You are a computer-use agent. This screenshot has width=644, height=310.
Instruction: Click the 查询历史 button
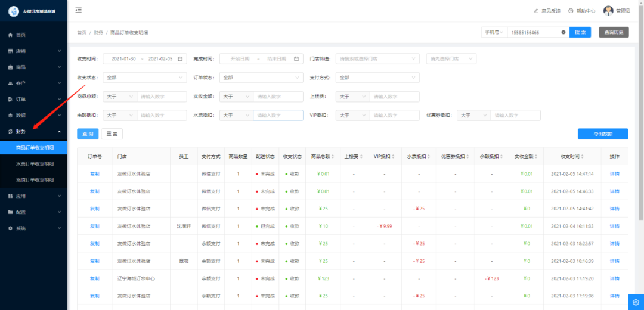pos(614,32)
